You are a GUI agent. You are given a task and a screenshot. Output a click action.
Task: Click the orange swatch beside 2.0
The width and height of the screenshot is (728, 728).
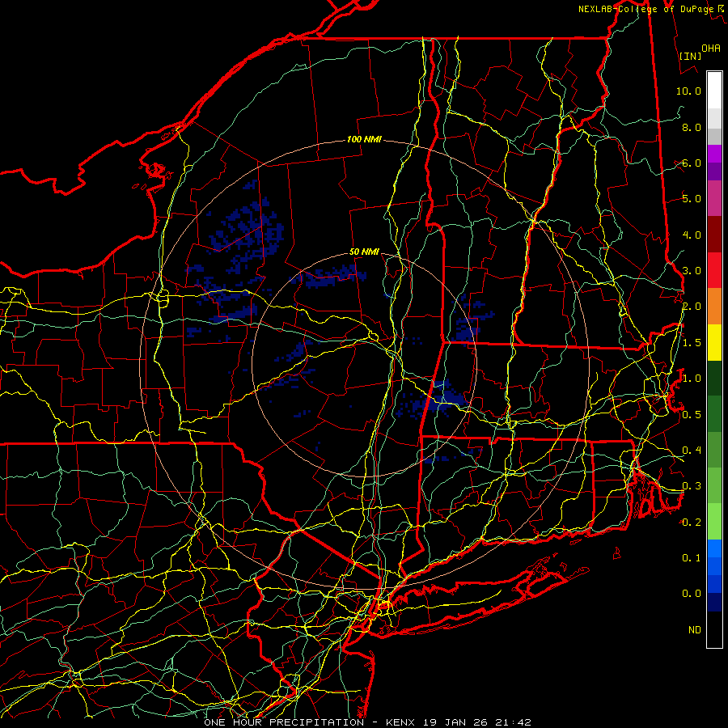[x=714, y=307]
